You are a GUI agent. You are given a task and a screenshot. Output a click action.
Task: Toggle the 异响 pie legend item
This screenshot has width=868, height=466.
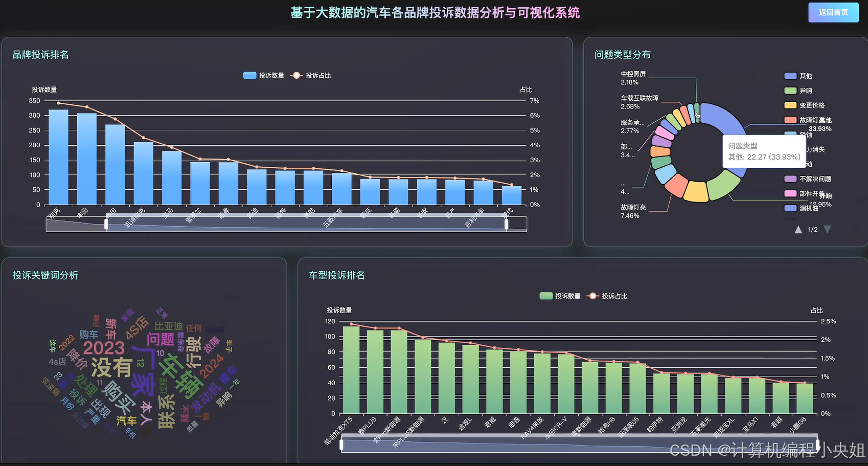point(798,91)
